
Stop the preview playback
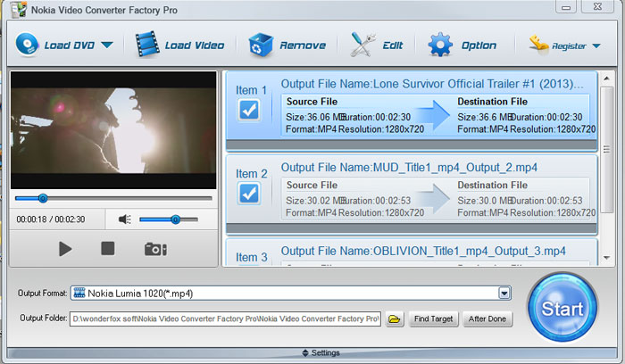[x=108, y=249]
